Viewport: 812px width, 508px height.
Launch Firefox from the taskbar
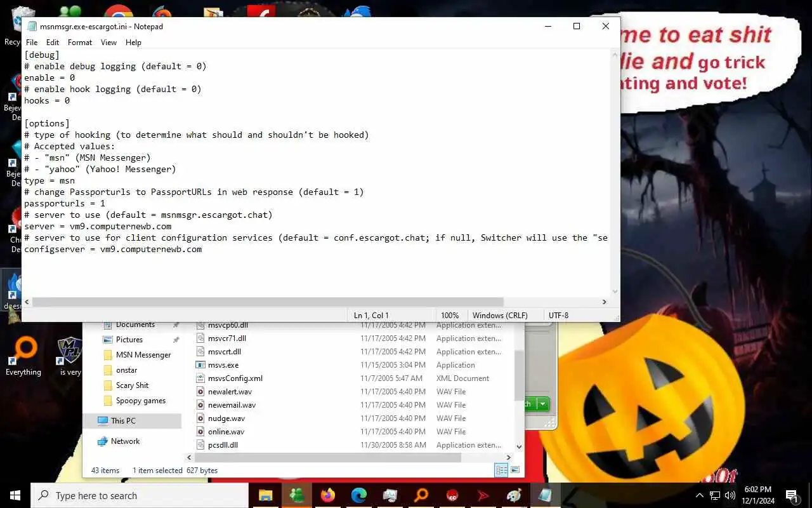click(327, 495)
